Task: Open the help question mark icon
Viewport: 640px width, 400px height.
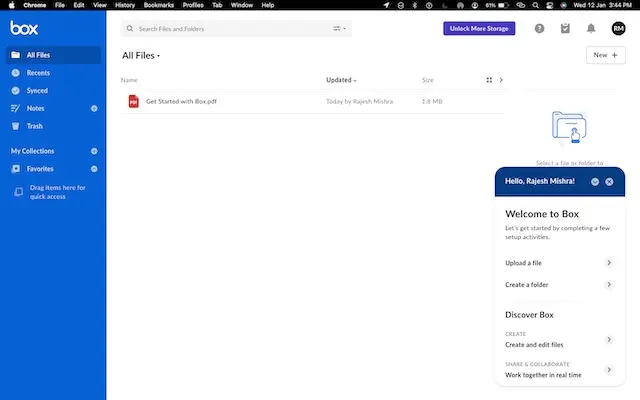Action: [539, 29]
